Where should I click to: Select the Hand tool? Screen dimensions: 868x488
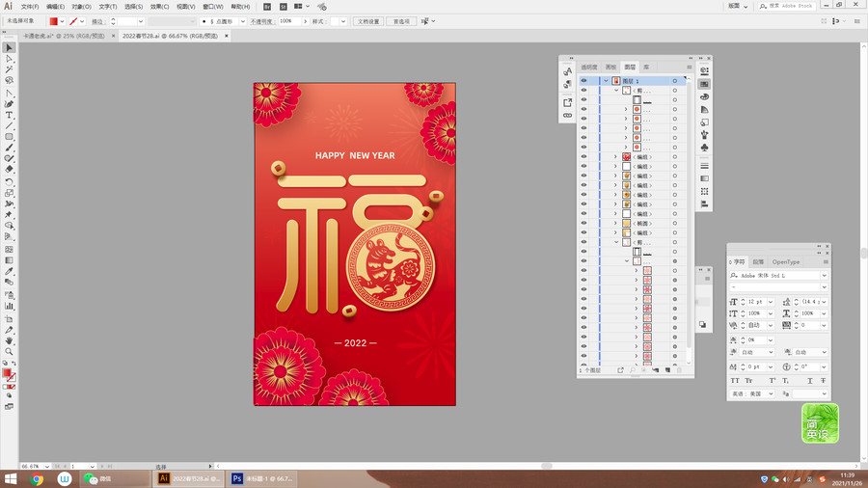pos(9,340)
